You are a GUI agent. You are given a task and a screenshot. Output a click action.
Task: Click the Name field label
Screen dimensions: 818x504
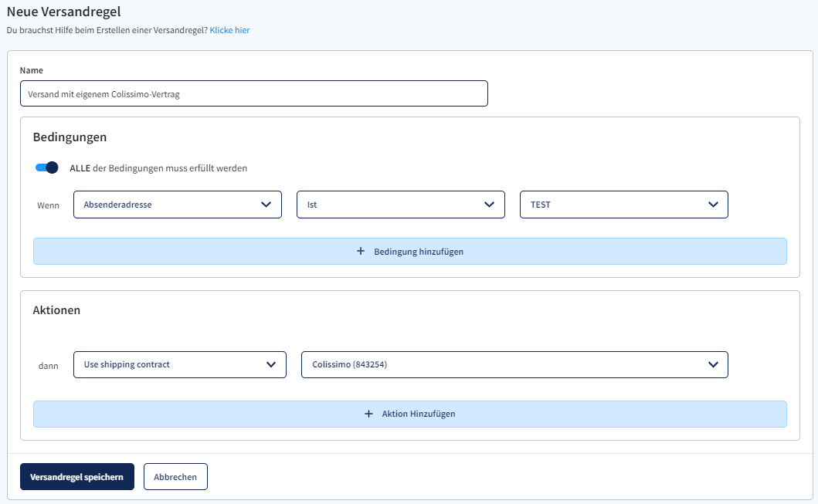(x=32, y=70)
